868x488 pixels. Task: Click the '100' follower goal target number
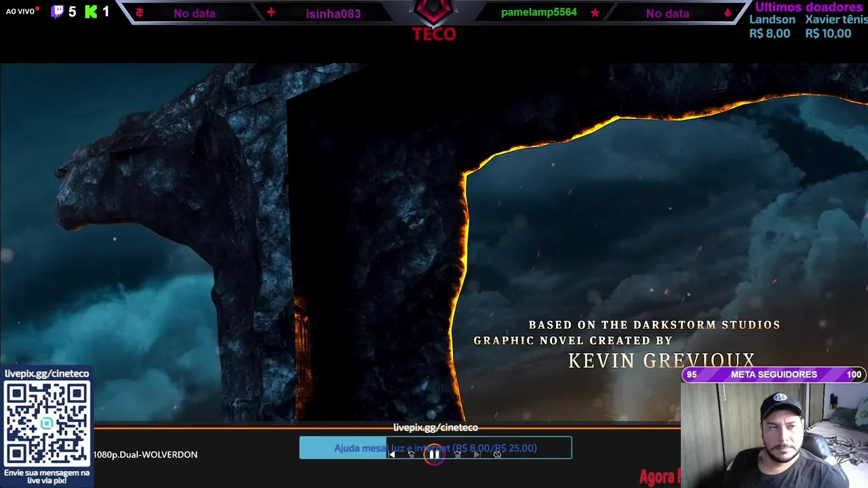pos(854,375)
